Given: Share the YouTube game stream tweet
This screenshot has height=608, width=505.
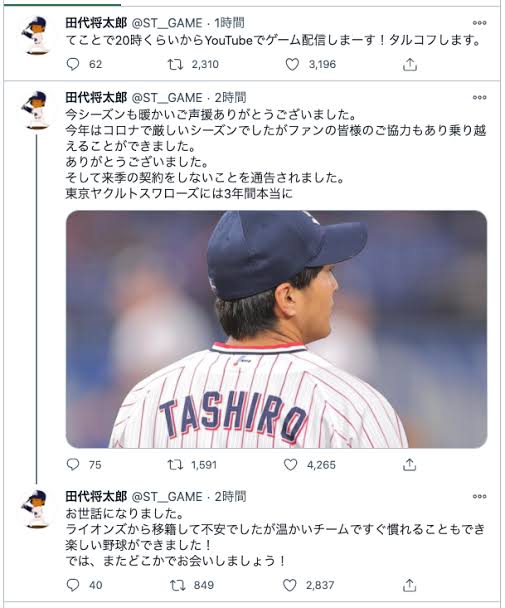Looking at the screenshot, I should pos(410,64).
